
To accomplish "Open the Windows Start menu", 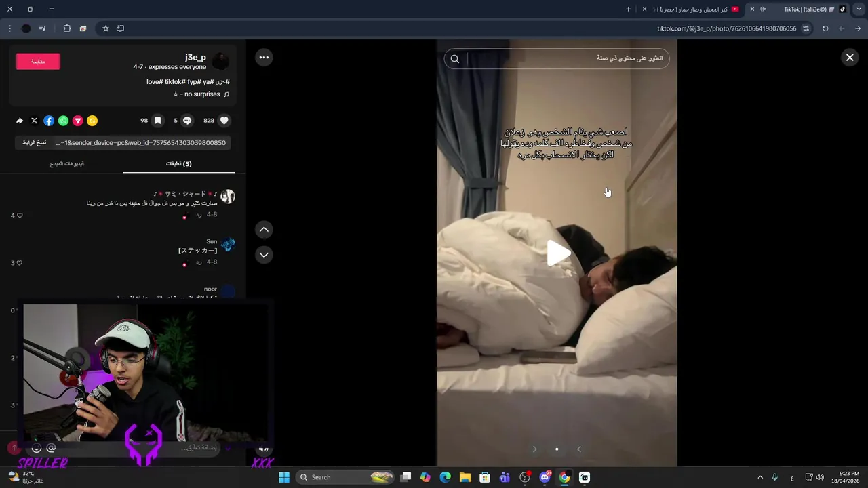I will coord(284,477).
